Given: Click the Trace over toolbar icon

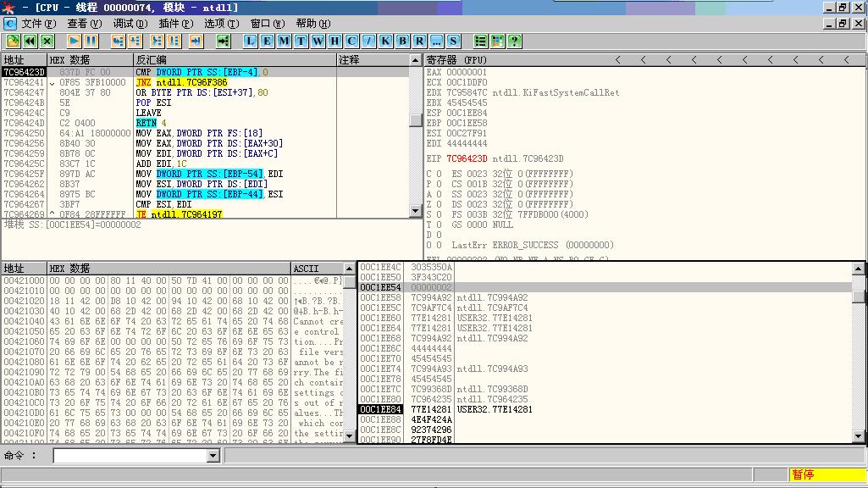Looking at the screenshot, I should (x=174, y=41).
